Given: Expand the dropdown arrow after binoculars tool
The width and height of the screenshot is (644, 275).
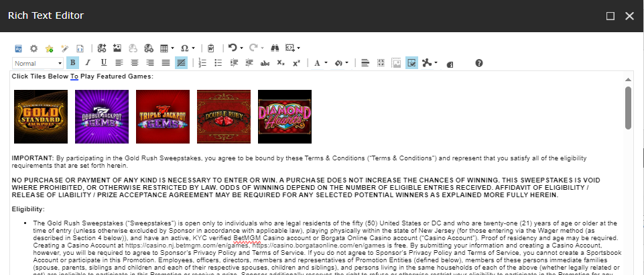Looking at the screenshot, I should coord(299,48).
